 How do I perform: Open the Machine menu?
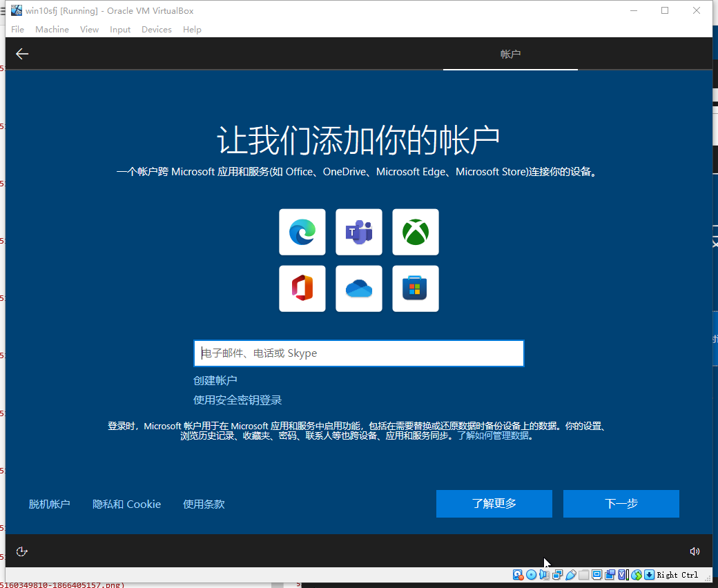(52, 29)
